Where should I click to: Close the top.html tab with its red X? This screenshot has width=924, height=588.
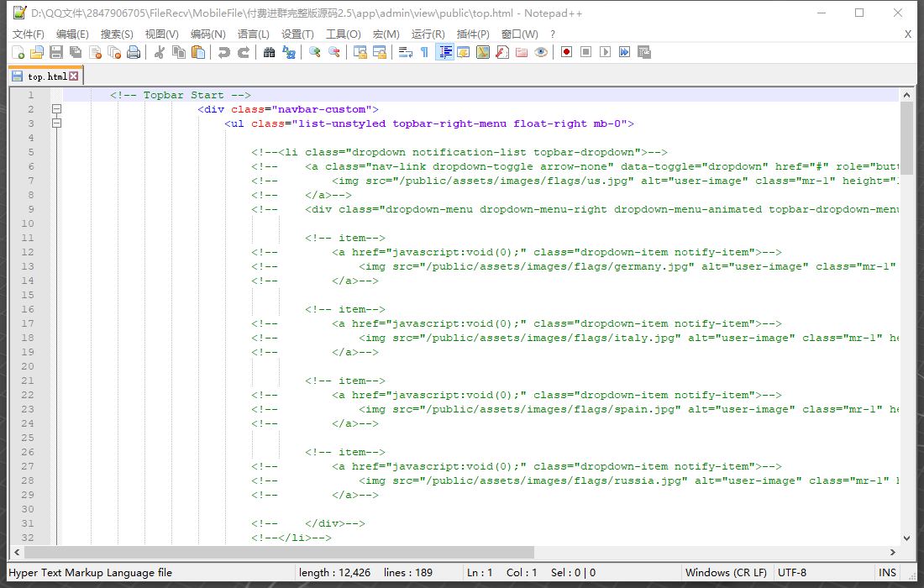[x=74, y=76]
